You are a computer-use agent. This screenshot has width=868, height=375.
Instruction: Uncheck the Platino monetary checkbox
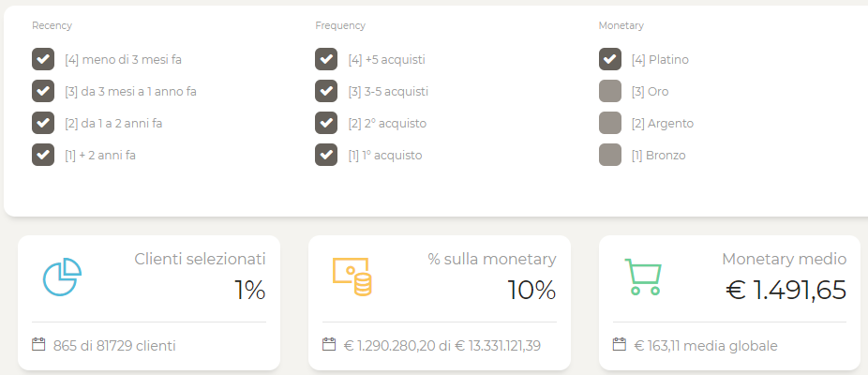(x=610, y=59)
